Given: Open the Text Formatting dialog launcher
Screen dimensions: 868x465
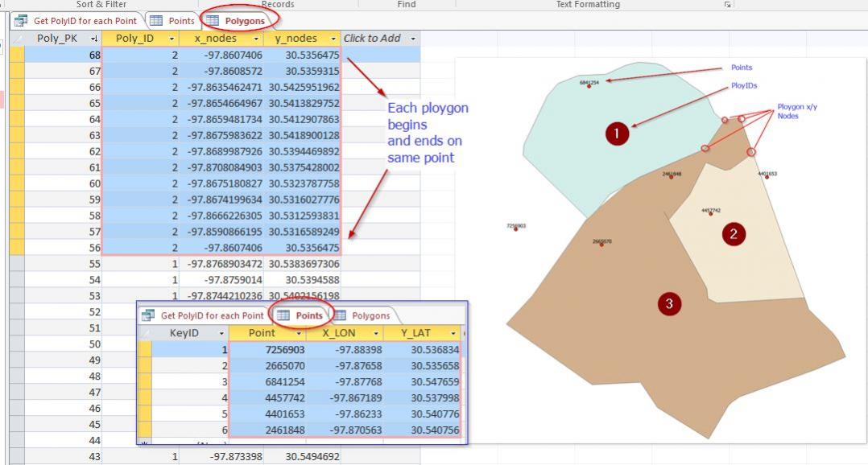Looking at the screenshot, I should 727,5.
